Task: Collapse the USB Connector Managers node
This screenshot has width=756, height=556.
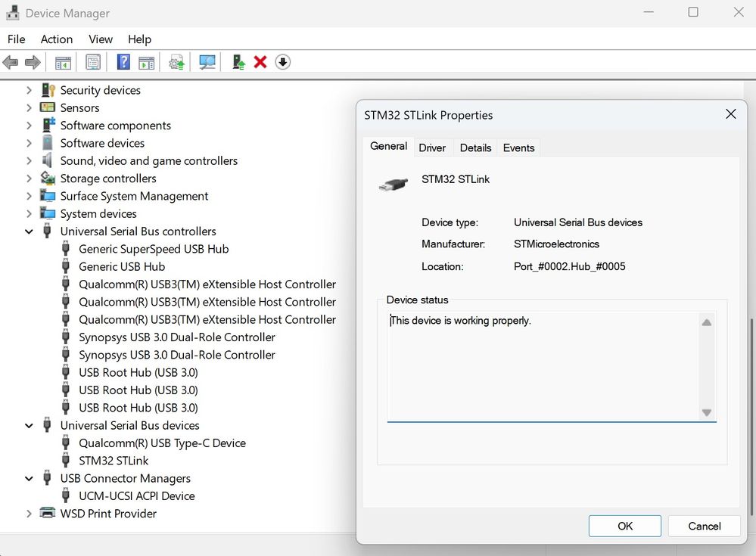Action: coord(29,478)
